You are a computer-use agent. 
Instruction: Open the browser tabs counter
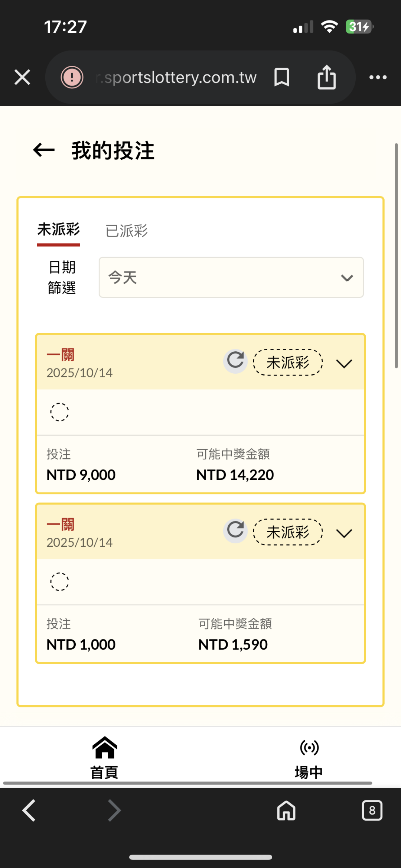tap(372, 810)
